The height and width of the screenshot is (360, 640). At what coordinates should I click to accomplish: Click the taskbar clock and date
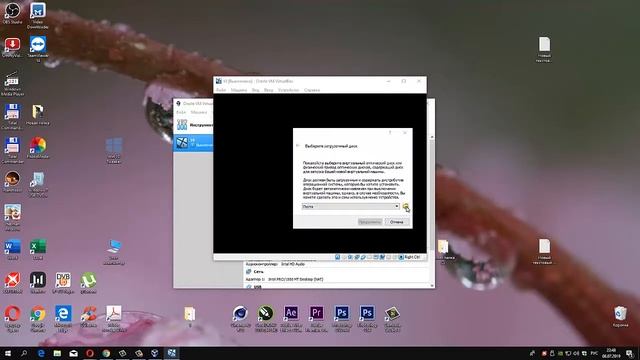(611, 353)
